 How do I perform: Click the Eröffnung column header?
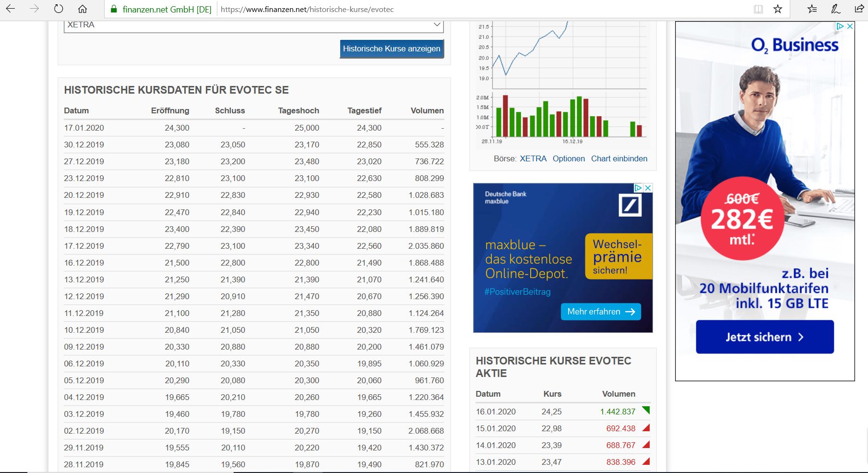pos(170,110)
